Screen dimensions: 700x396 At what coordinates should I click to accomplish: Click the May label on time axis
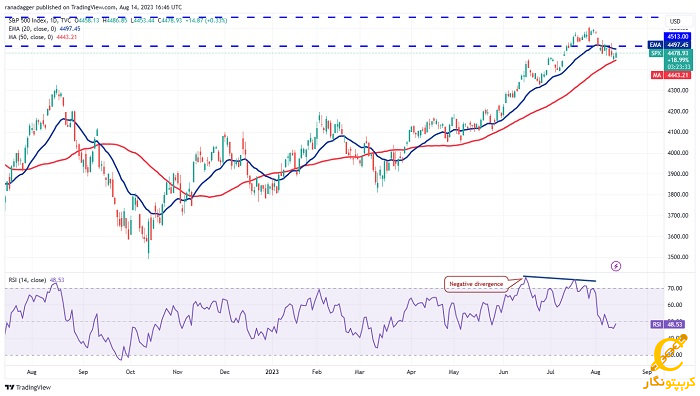[454, 371]
